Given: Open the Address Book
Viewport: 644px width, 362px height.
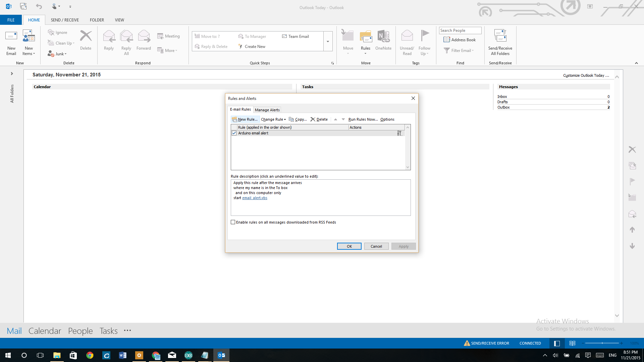Looking at the screenshot, I should click(x=460, y=39).
